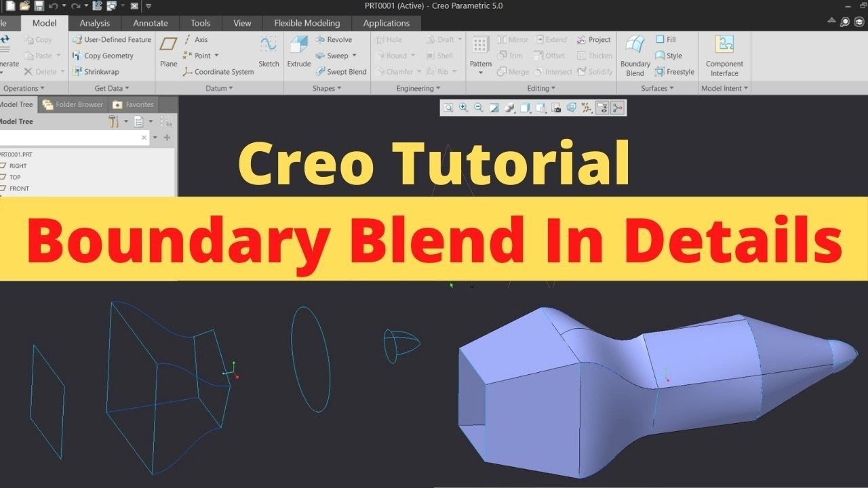Screen dimensions: 868x488
Task: Switch to the Annotate tab
Action: [x=151, y=23]
